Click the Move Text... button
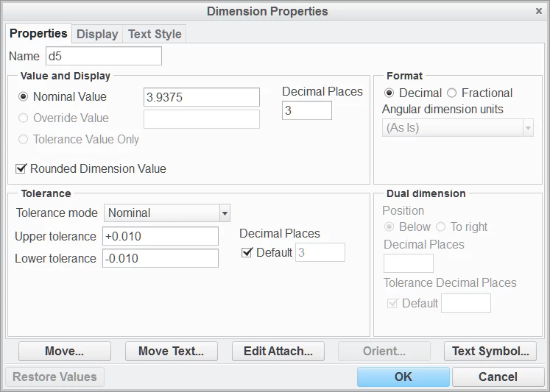The image size is (550, 392). 171,351
